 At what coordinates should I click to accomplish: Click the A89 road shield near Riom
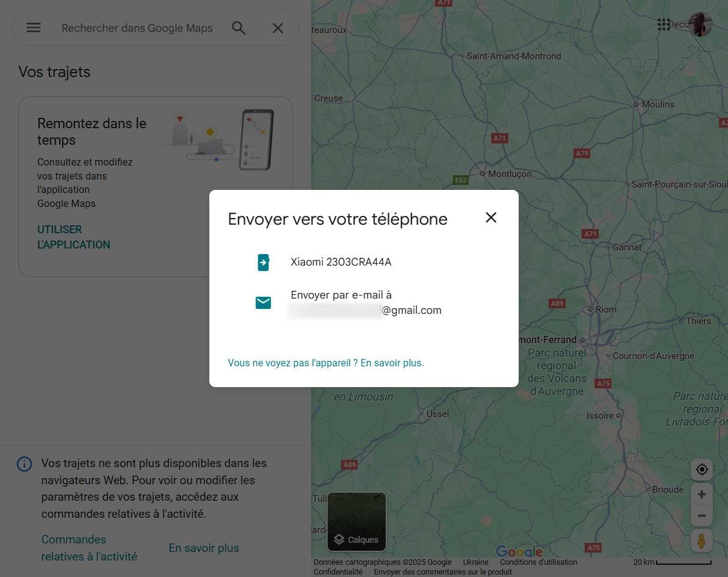click(557, 304)
